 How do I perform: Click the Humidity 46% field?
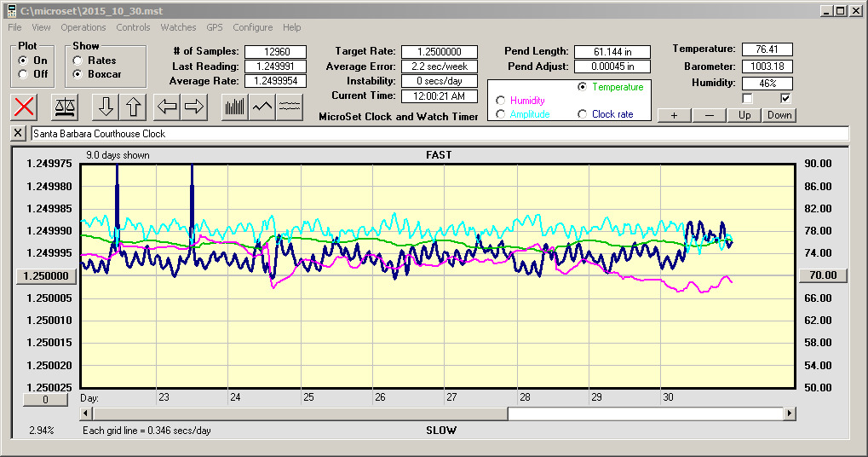[767, 83]
